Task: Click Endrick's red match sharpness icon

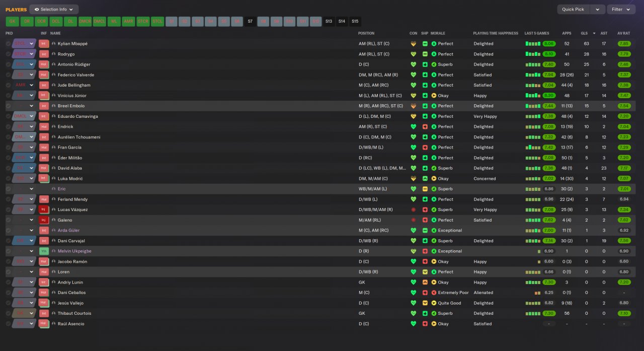Action: (x=425, y=127)
